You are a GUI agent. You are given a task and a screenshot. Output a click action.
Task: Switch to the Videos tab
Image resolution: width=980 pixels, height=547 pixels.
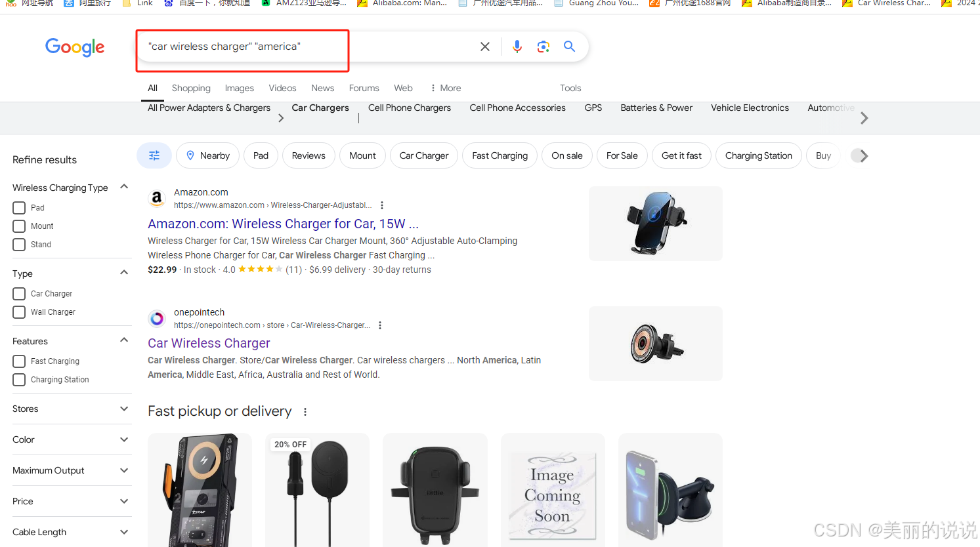[x=282, y=88]
